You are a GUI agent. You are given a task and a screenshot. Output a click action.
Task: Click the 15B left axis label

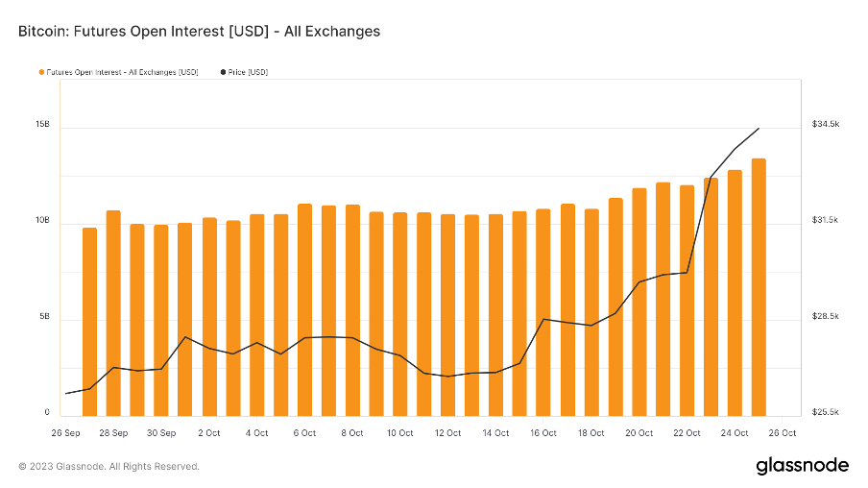(x=42, y=125)
